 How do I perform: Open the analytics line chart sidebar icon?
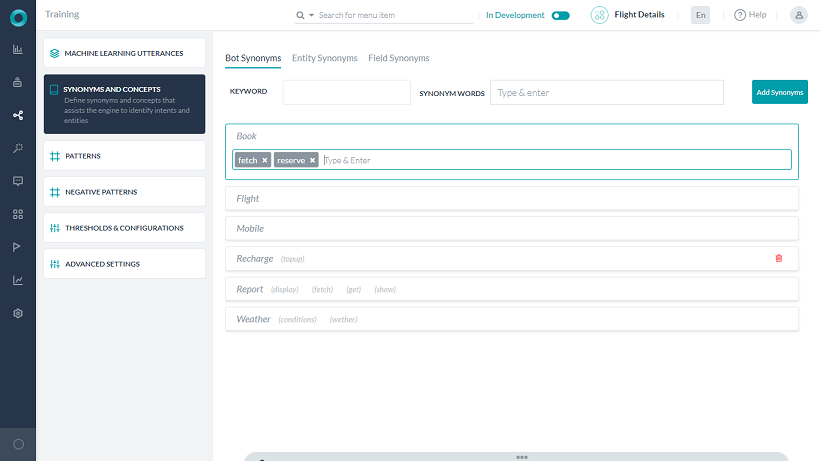pyautogui.click(x=18, y=280)
